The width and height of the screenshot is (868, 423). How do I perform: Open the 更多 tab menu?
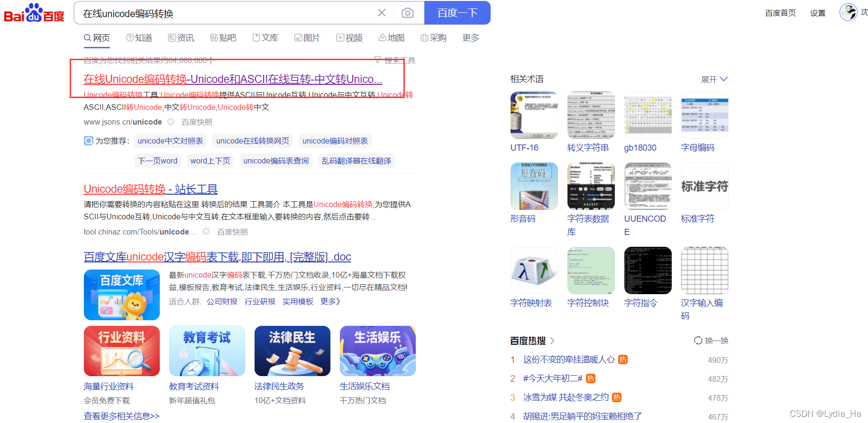click(471, 38)
